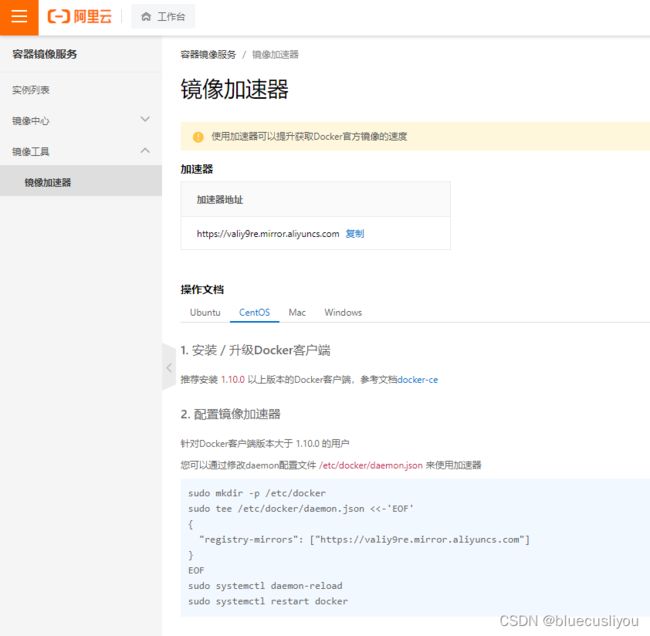Click the 配置镜像加速器 step heading
The height and width of the screenshot is (636, 650).
230,414
